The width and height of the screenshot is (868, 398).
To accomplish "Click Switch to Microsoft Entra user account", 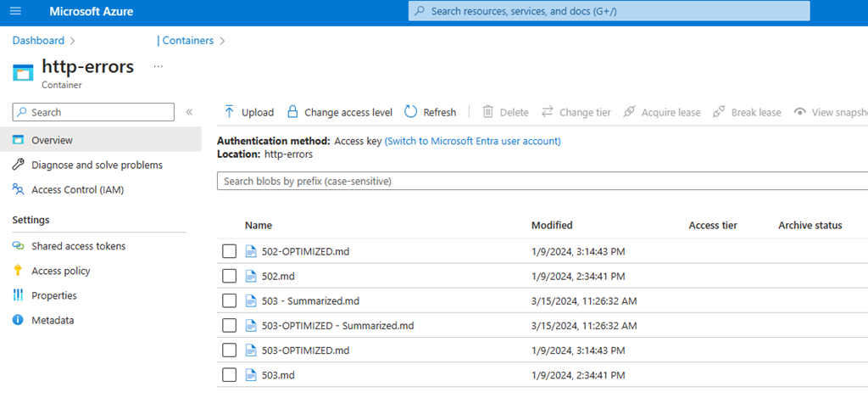I will [472, 141].
